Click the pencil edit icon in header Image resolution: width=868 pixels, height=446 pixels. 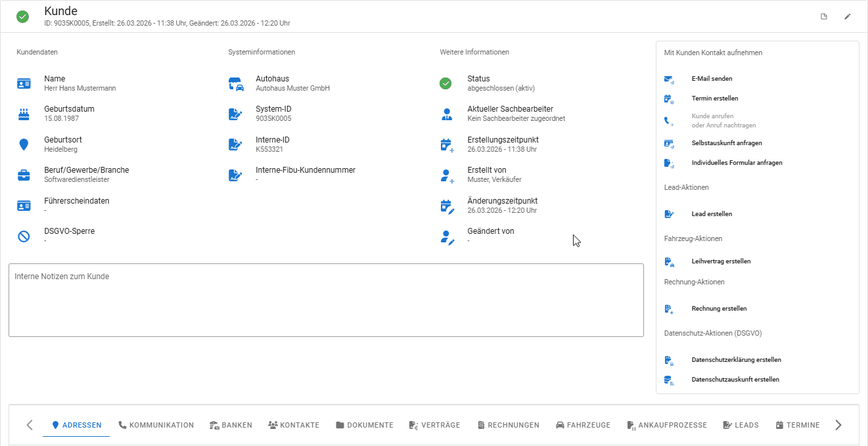847,16
